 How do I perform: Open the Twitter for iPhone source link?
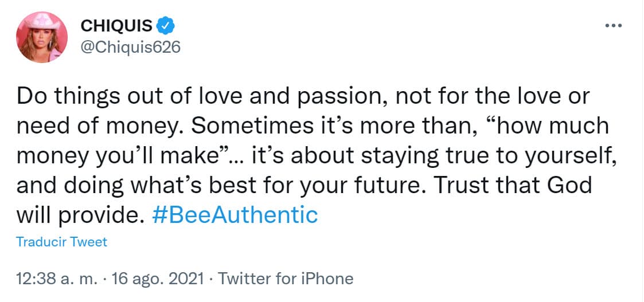point(286,279)
